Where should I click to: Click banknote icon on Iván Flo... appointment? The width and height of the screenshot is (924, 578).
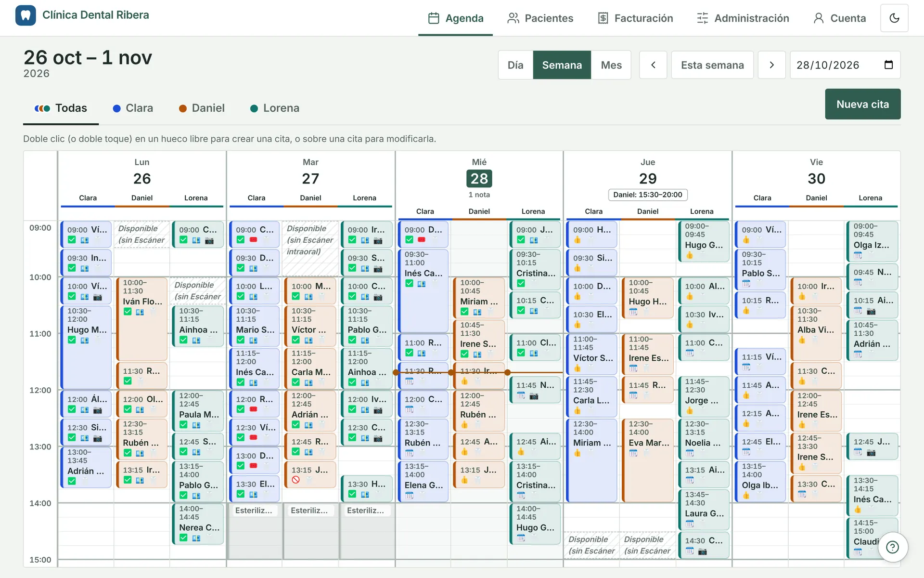140,312
